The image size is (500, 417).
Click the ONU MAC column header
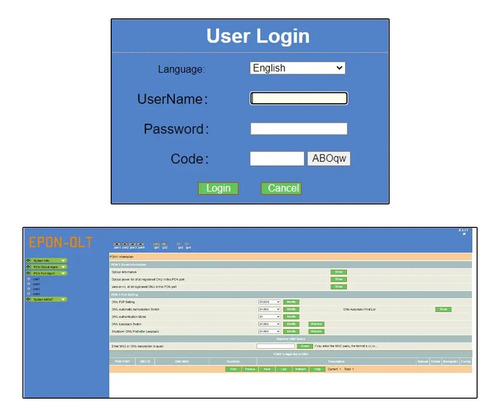(x=182, y=362)
